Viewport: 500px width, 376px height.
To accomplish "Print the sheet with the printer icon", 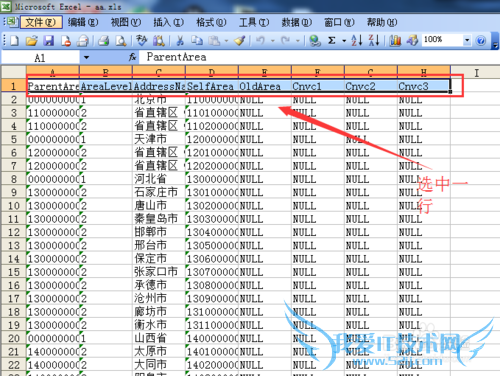I will (x=104, y=41).
